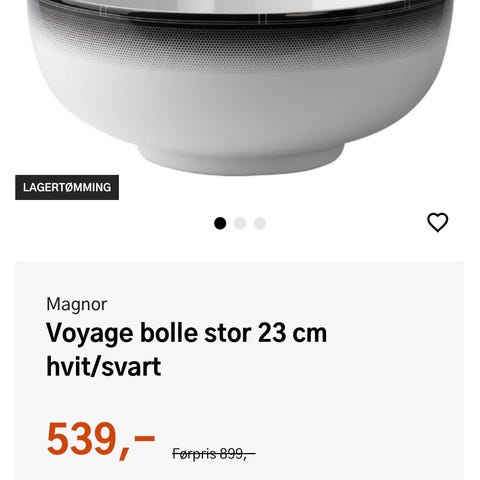Select the first black carousel dot
Screen dimensions: 480x480
tap(220, 223)
